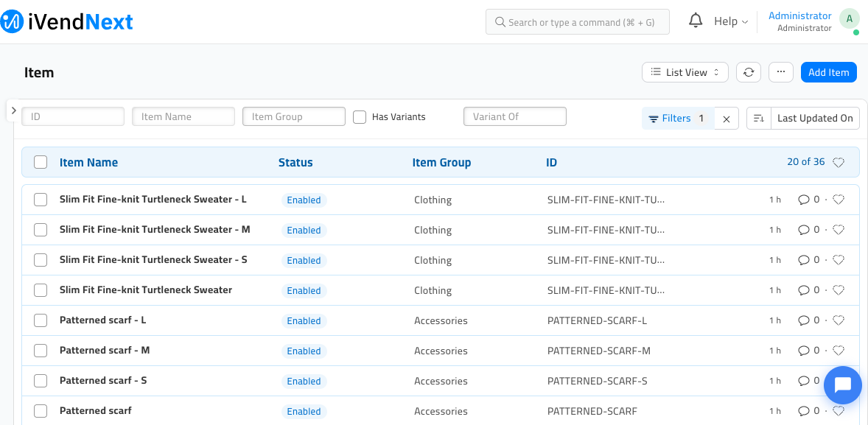The height and width of the screenshot is (425, 868).
Task: Like Slim Fit Turtleneck Sweater - L row
Action: tap(839, 200)
